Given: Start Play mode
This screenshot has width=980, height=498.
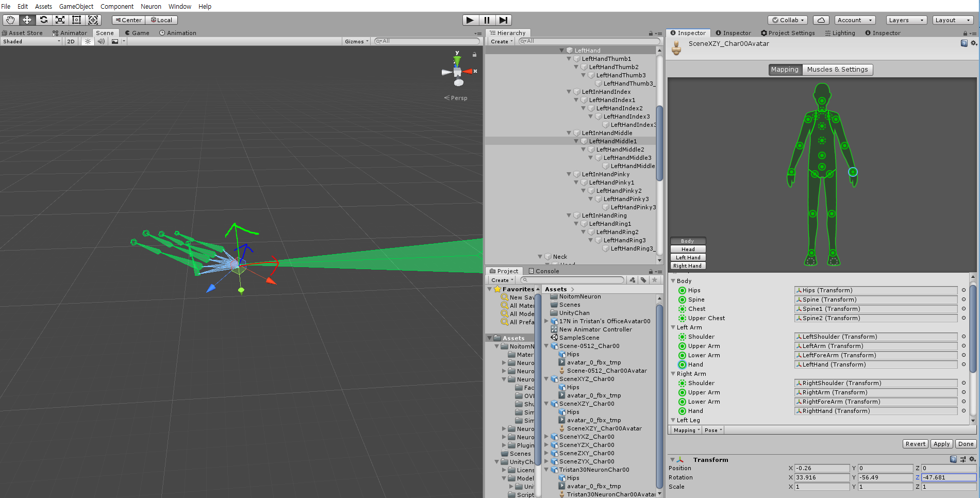Looking at the screenshot, I should [470, 20].
